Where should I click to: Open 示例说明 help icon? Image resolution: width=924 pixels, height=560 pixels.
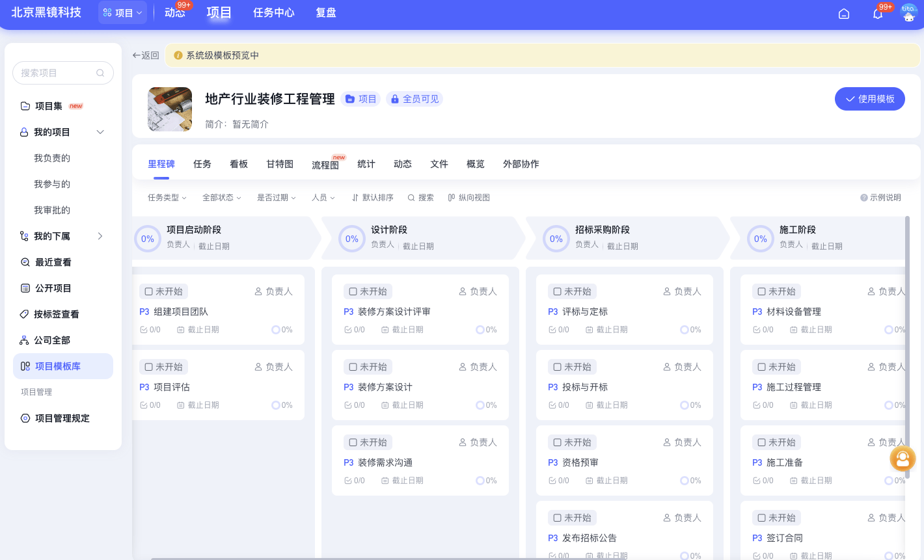863,198
